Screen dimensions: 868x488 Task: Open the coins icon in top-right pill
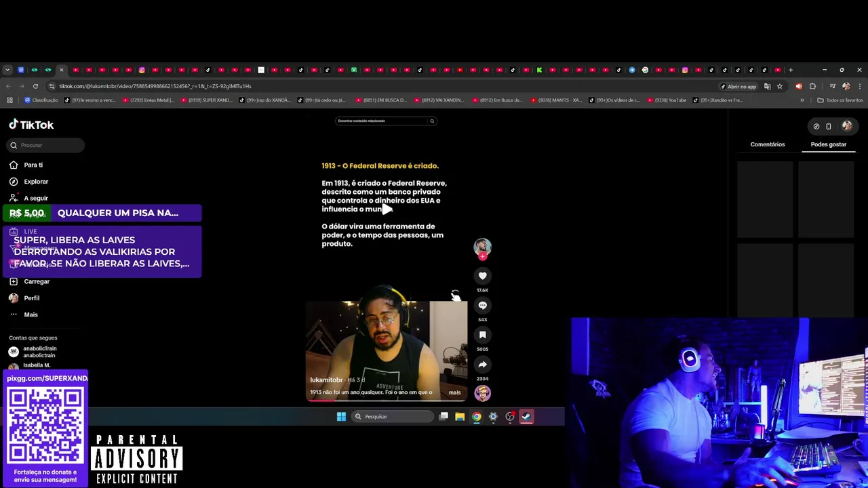(x=816, y=126)
